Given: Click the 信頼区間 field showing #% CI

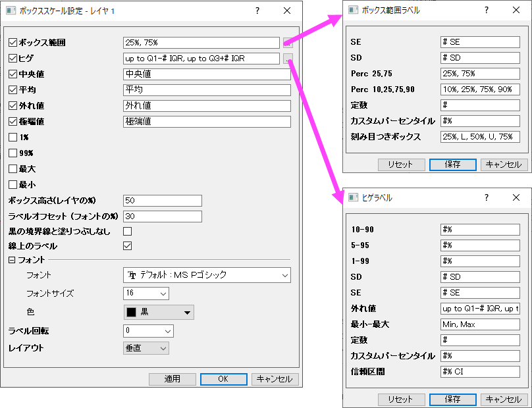Looking at the screenshot, I should point(480,372).
